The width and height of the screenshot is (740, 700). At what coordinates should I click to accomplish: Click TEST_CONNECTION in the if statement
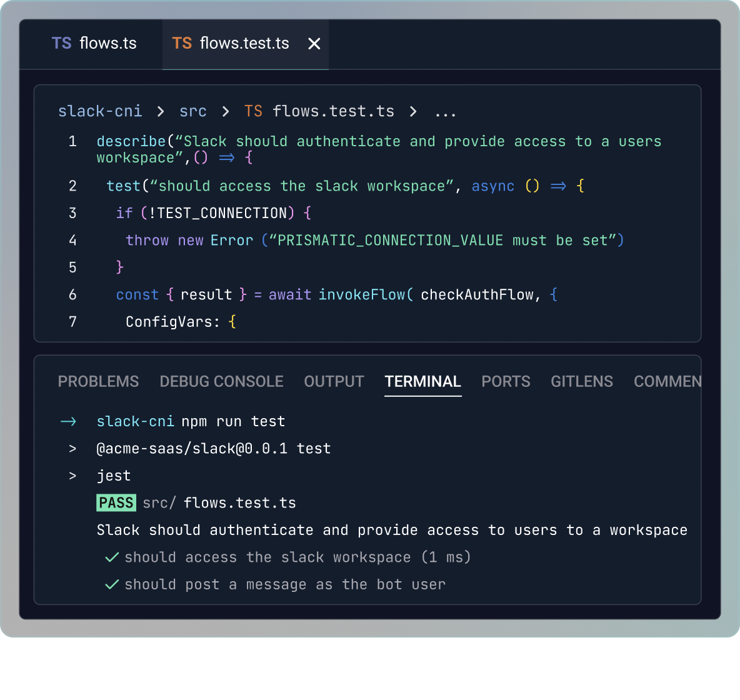(222, 213)
